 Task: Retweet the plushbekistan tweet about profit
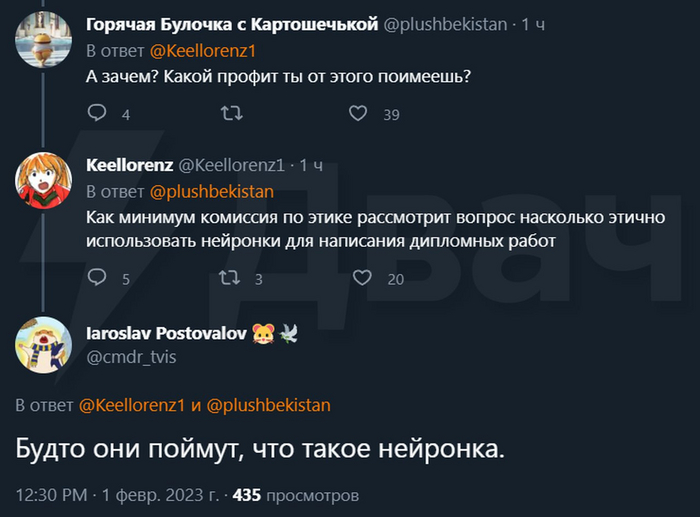[x=231, y=114]
